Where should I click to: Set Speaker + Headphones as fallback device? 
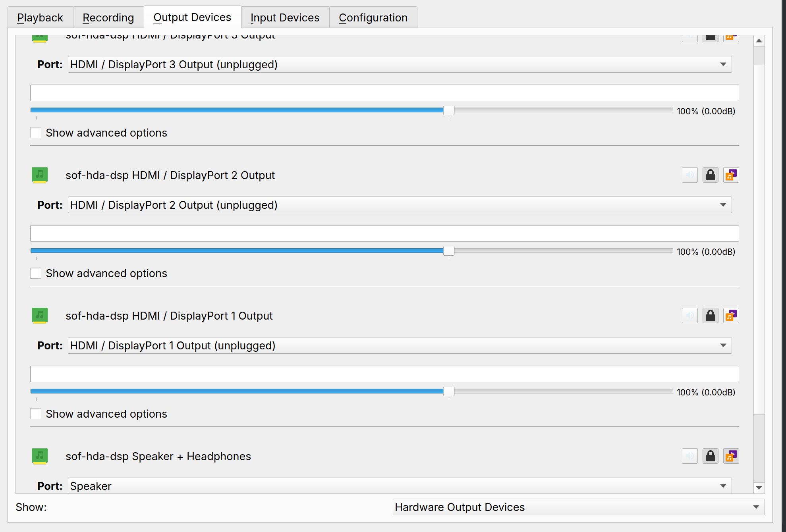point(731,456)
